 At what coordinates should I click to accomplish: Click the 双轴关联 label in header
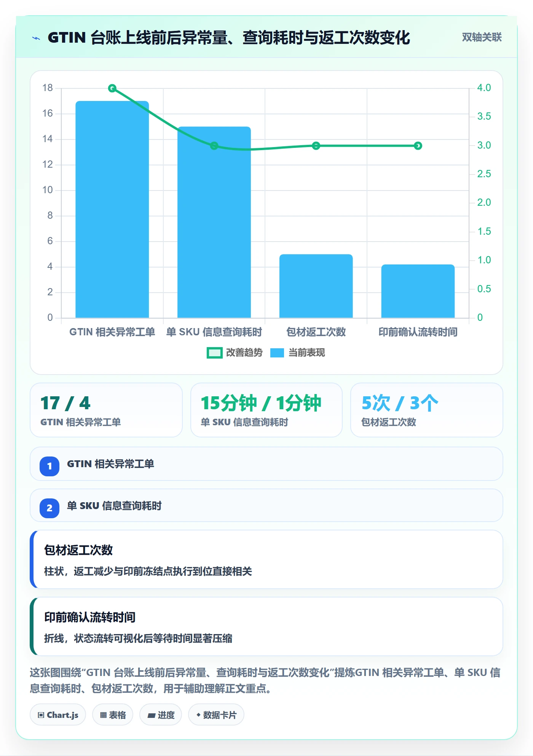coord(482,37)
